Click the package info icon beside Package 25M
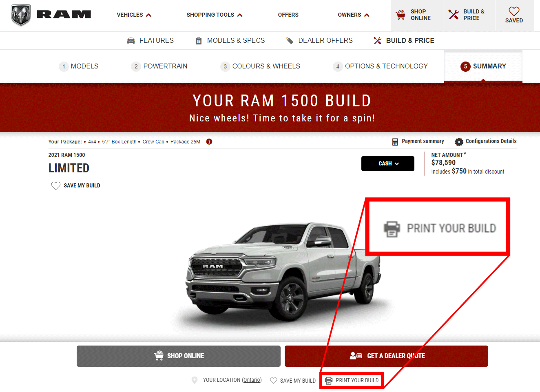This screenshot has width=540, height=392. click(x=209, y=142)
